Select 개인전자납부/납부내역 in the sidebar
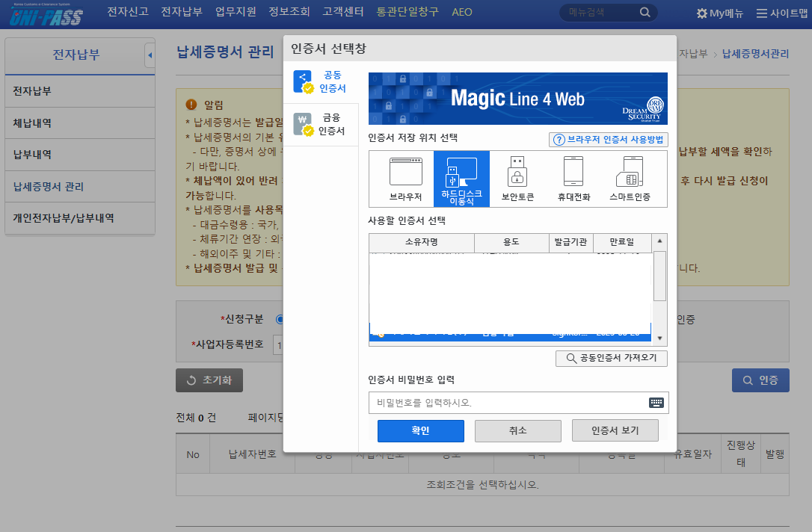Viewport: 812px width, 532px height. coord(80,218)
